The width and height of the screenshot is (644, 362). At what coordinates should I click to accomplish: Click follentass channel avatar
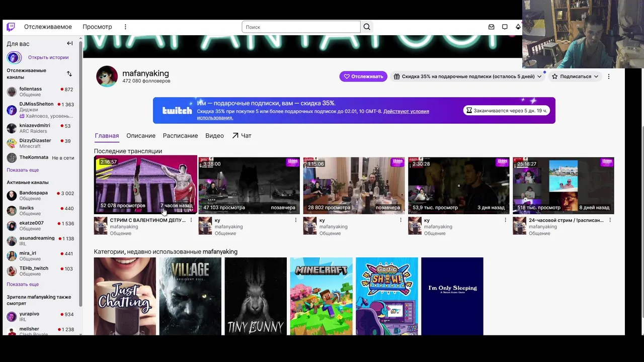coord(12,92)
